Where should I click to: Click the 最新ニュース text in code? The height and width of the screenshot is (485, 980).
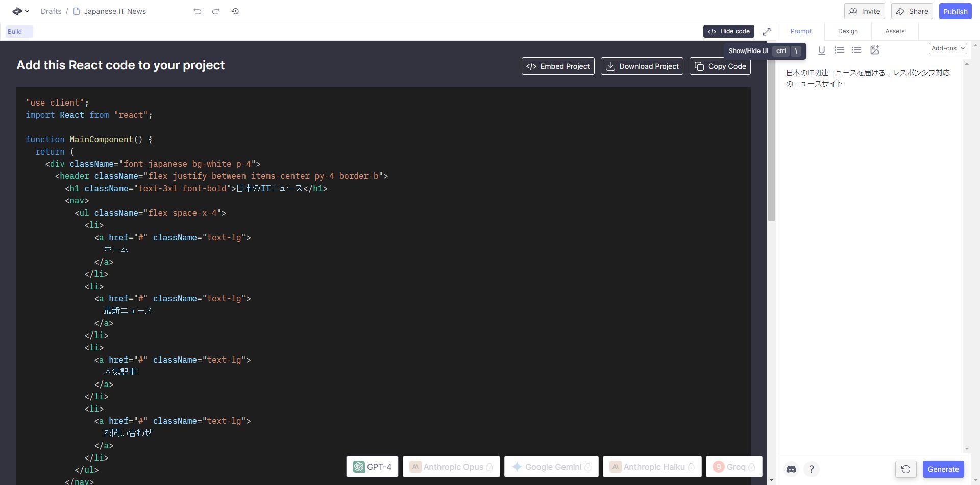(128, 311)
